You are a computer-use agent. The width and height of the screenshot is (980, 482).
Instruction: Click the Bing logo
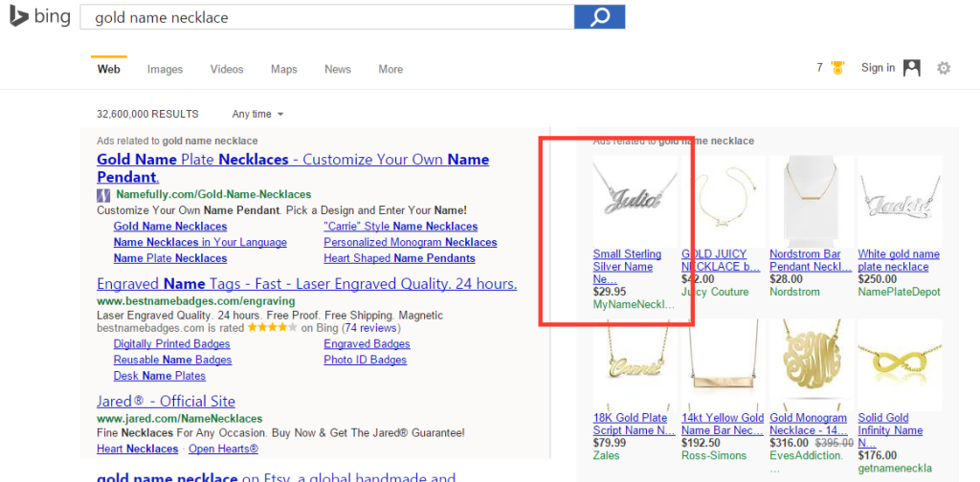pyautogui.click(x=40, y=17)
